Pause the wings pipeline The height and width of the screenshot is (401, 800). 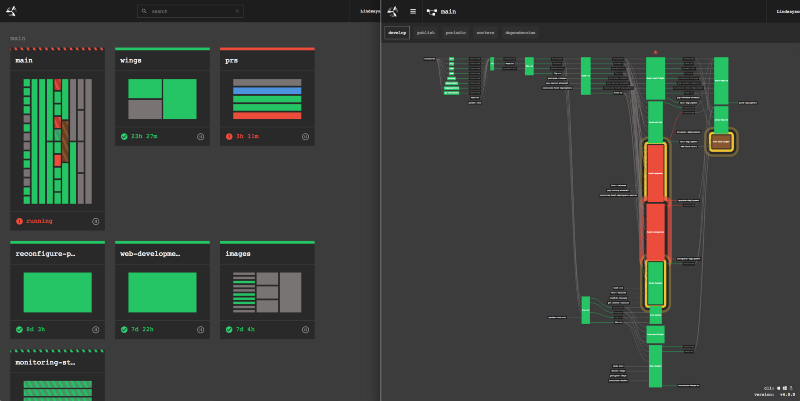pyautogui.click(x=200, y=136)
